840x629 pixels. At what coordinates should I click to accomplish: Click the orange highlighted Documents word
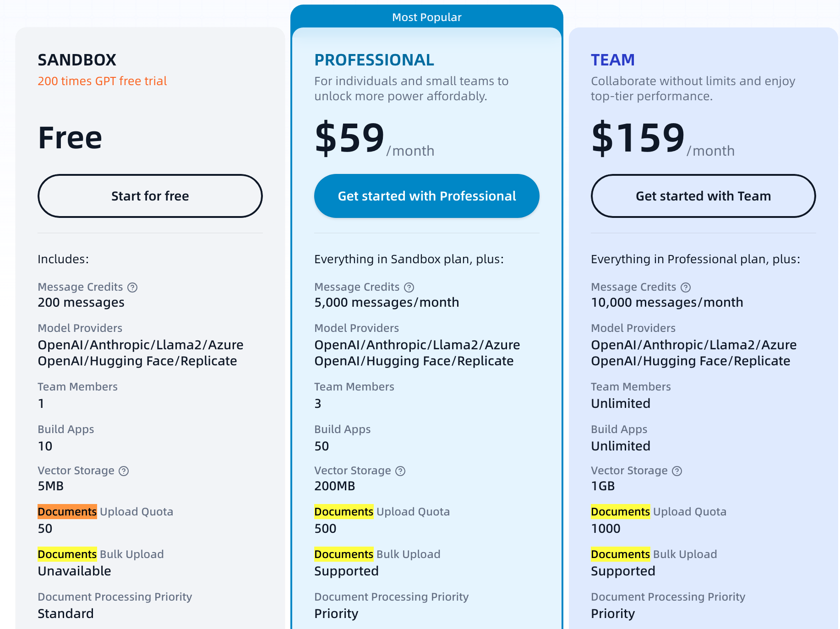coord(67,512)
